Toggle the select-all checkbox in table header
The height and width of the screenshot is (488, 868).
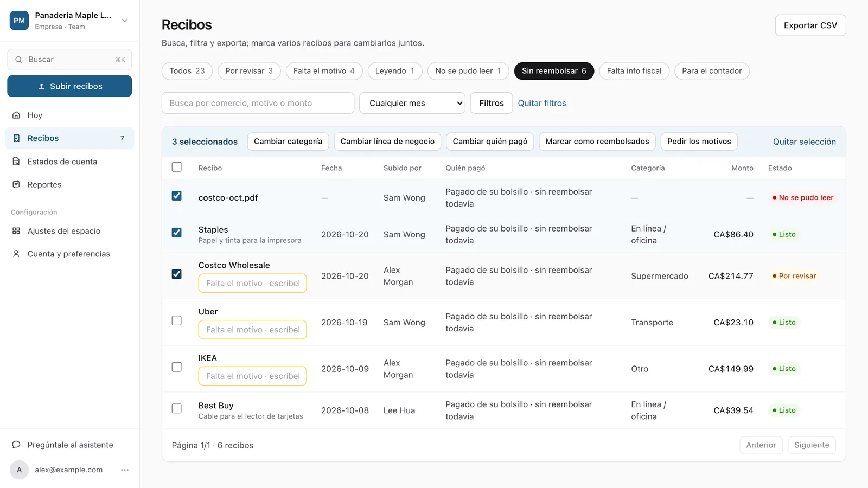pyautogui.click(x=177, y=167)
